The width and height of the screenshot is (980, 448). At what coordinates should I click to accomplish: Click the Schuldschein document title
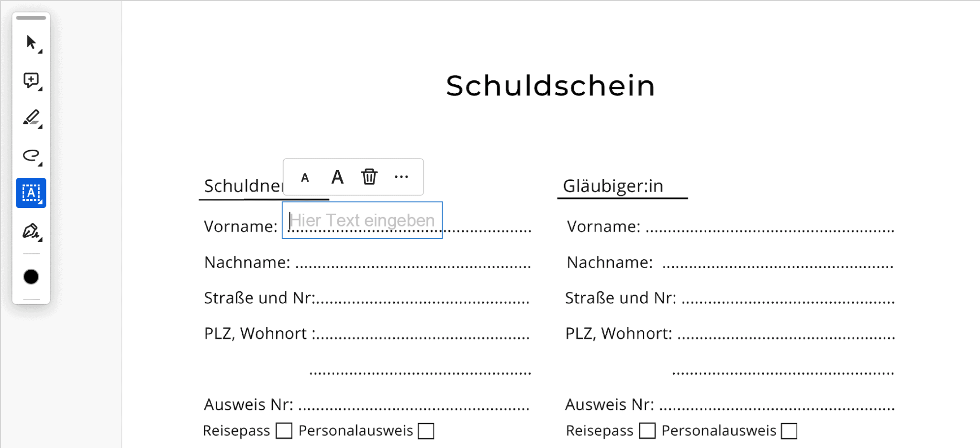550,86
